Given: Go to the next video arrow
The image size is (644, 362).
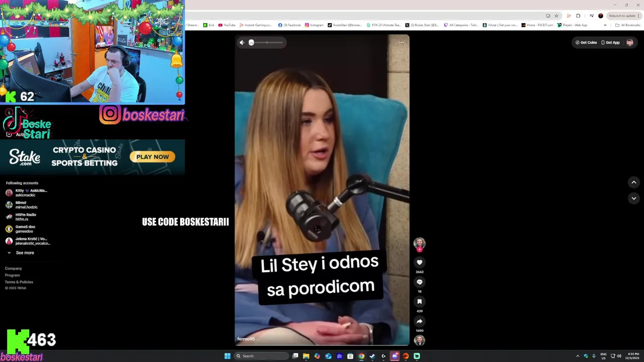Looking at the screenshot, I should [x=634, y=198].
